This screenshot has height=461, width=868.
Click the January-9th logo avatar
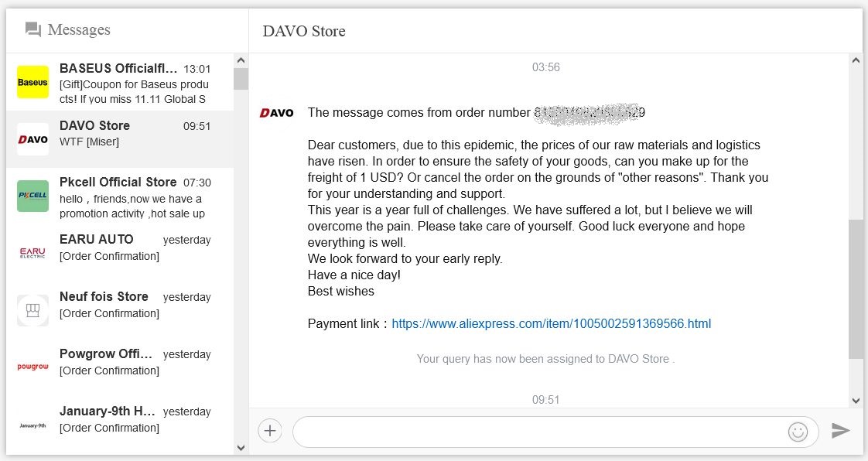[32, 425]
